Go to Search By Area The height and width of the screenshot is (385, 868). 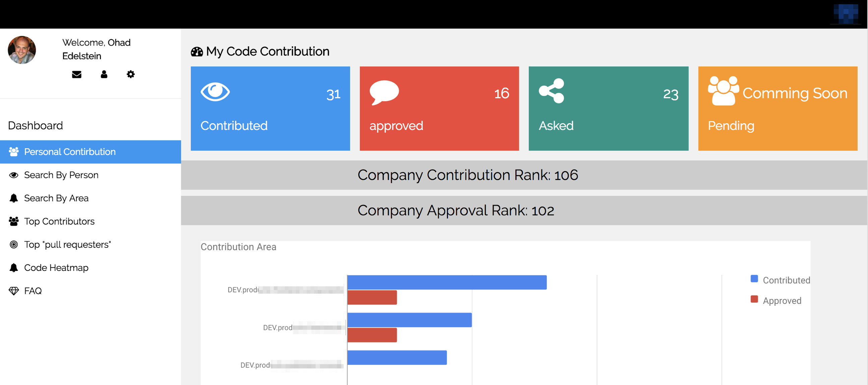pos(56,198)
